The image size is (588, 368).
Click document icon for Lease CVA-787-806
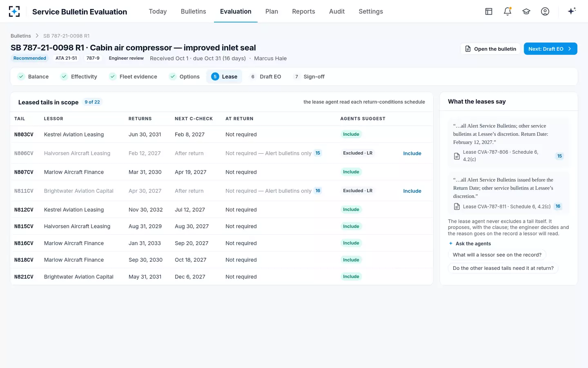[457, 156]
